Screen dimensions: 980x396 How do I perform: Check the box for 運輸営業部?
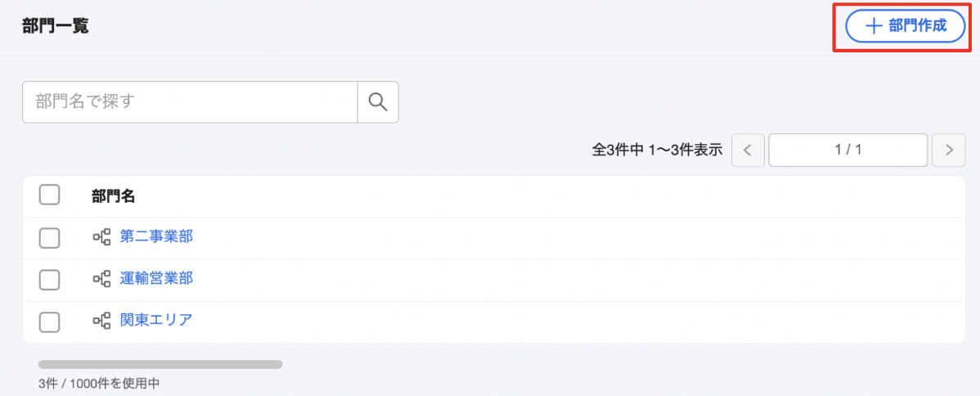(x=49, y=280)
